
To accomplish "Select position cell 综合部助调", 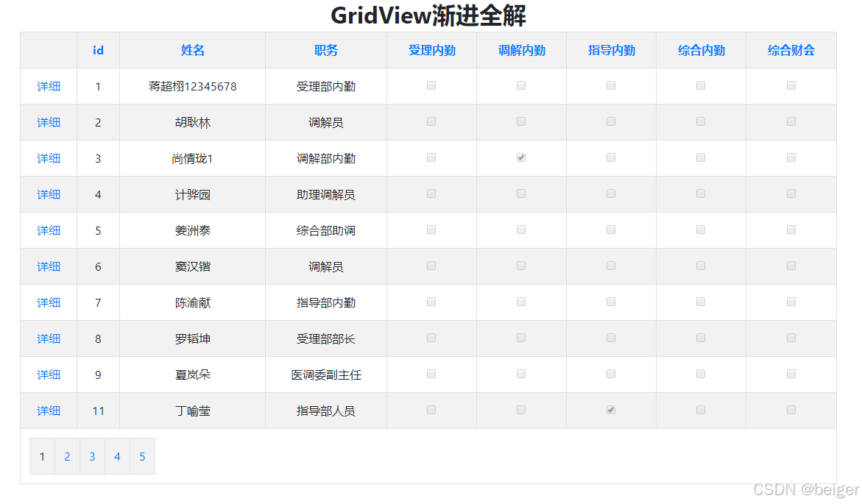I will pos(326,230).
